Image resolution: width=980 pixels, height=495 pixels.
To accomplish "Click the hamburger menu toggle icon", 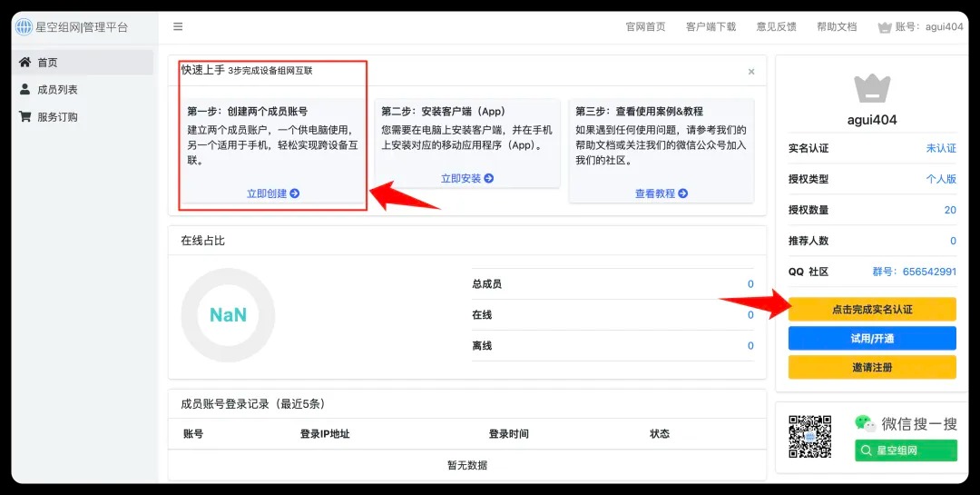I will coord(178,26).
